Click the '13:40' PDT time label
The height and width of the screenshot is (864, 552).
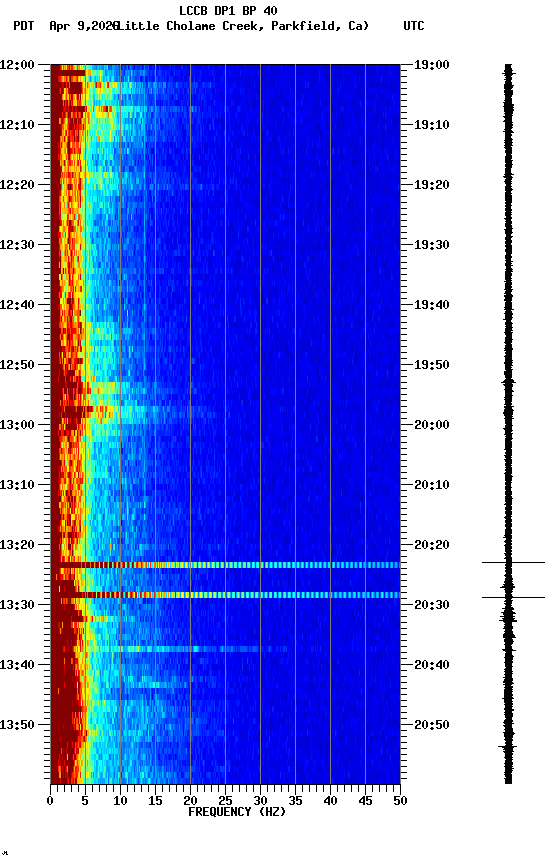(17, 665)
